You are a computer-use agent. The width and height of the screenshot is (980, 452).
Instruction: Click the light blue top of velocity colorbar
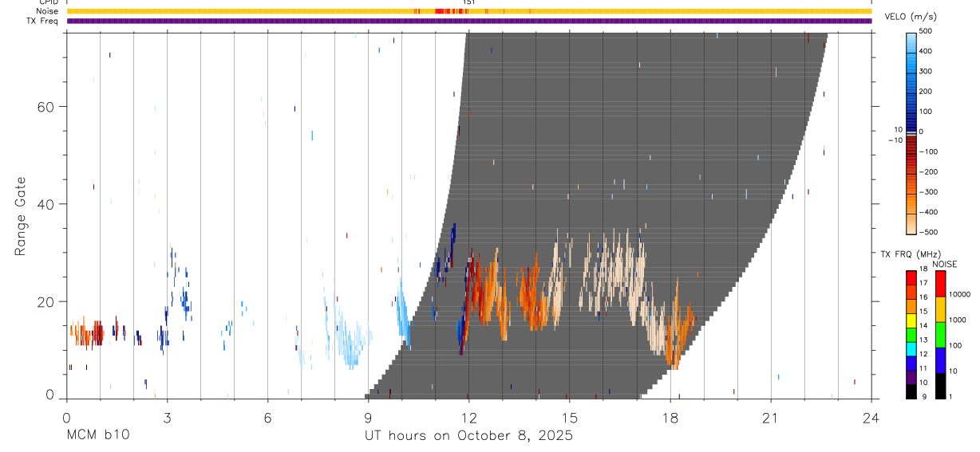point(911,44)
